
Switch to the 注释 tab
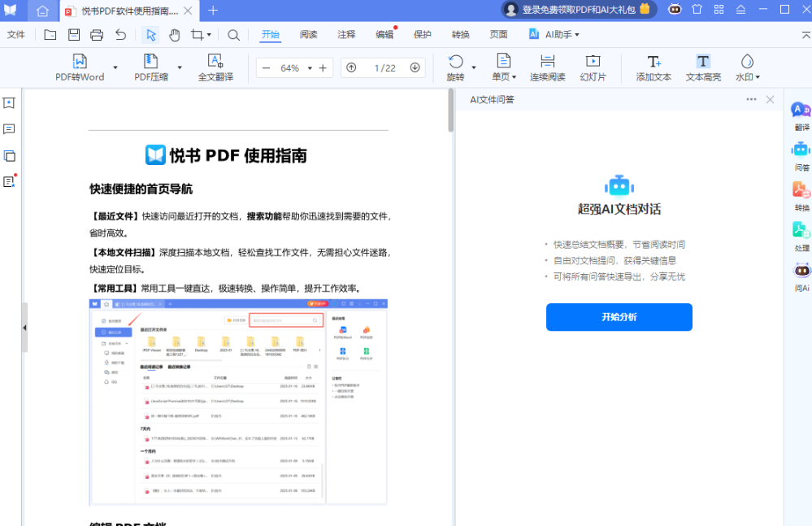point(346,35)
